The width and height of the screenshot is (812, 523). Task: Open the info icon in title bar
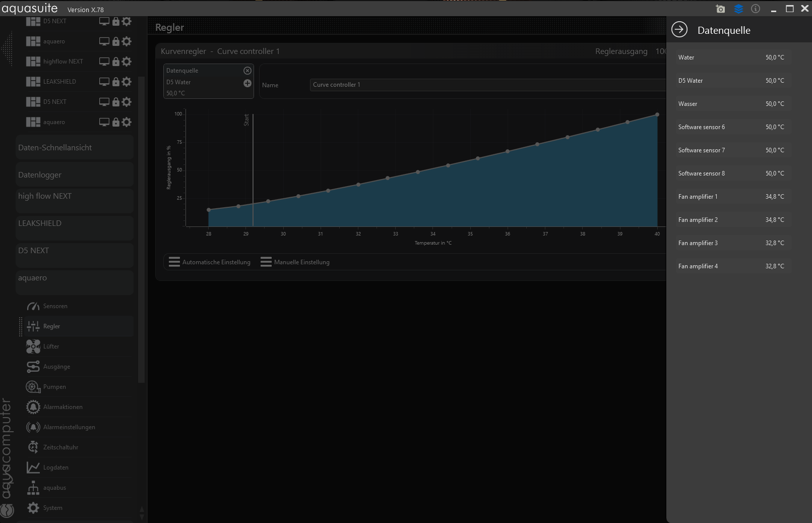point(755,9)
